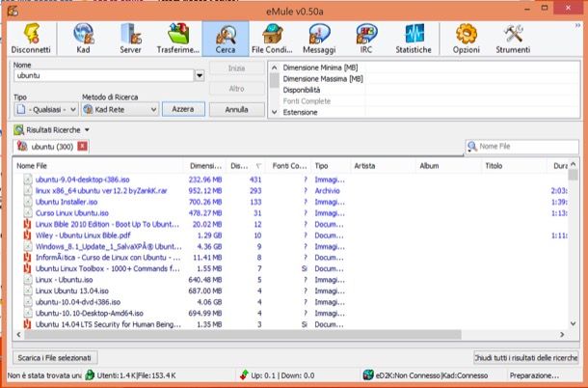The image size is (588, 388).
Task: Click the Azzera reset button
Action: (x=183, y=109)
